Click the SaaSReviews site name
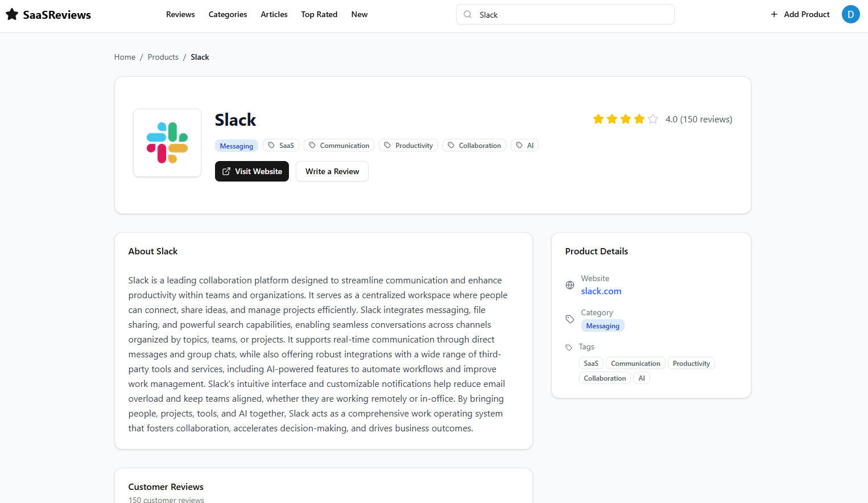 coord(57,15)
